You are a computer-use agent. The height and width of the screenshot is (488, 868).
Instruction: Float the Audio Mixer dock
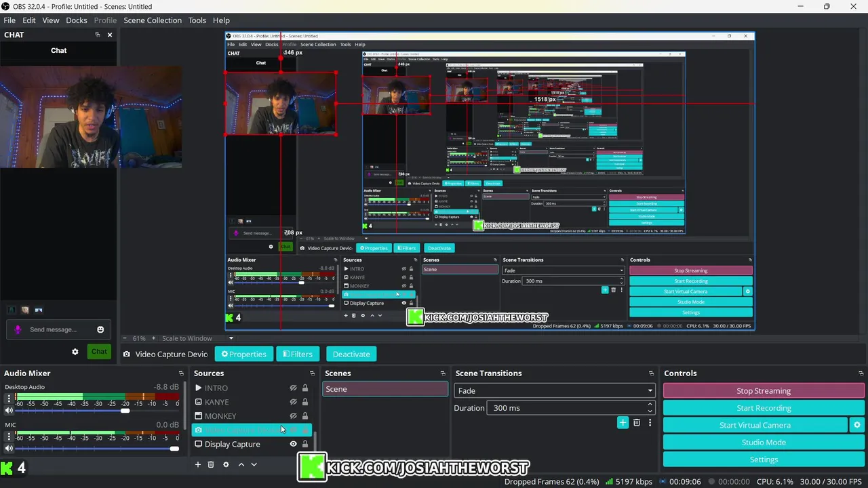[181, 373]
